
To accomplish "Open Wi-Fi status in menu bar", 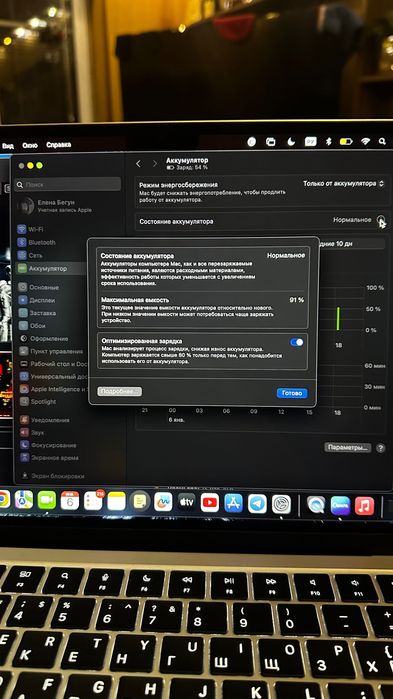I will (x=365, y=142).
